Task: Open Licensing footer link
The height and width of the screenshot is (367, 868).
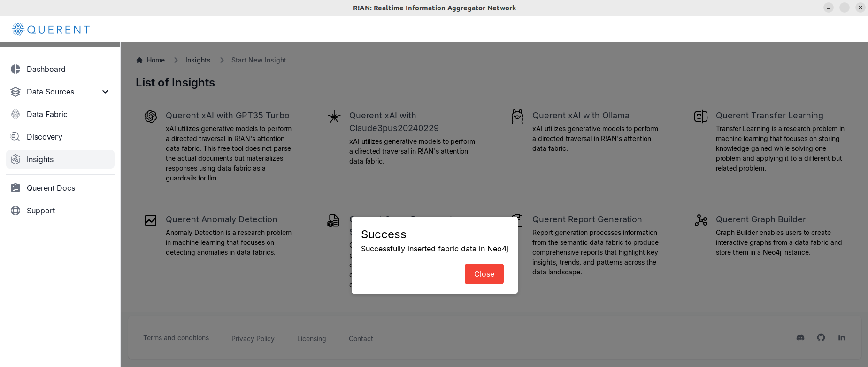Action: tap(311, 339)
